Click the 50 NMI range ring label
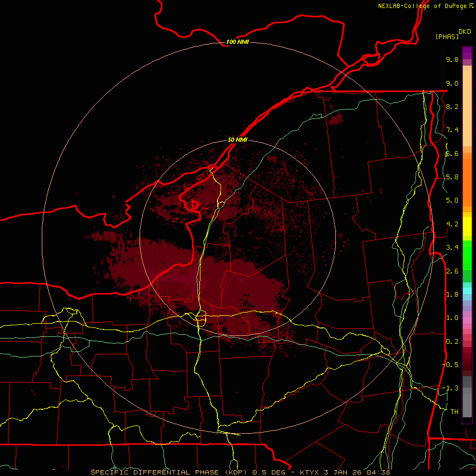The width and height of the screenshot is (476, 476). pos(237,140)
